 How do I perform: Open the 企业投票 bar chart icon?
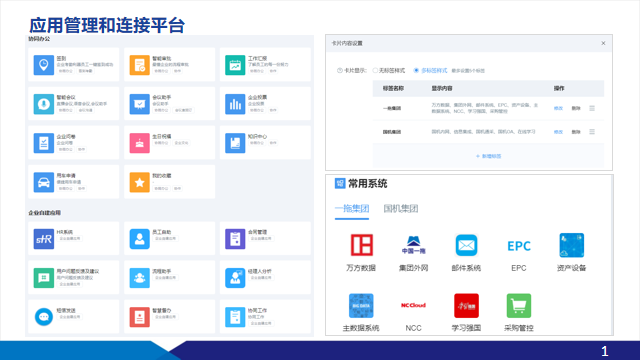tap(235, 104)
